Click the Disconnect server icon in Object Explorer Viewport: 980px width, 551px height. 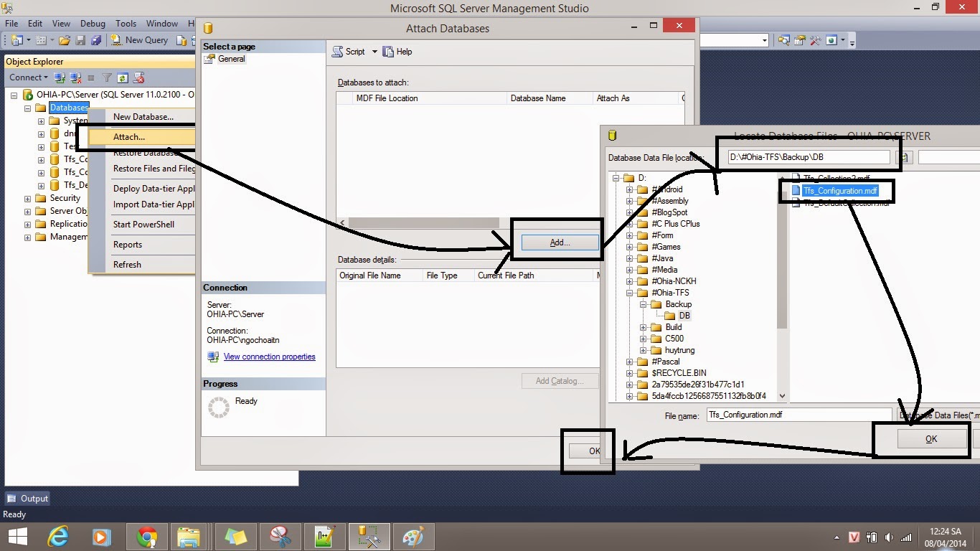pyautogui.click(x=75, y=77)
